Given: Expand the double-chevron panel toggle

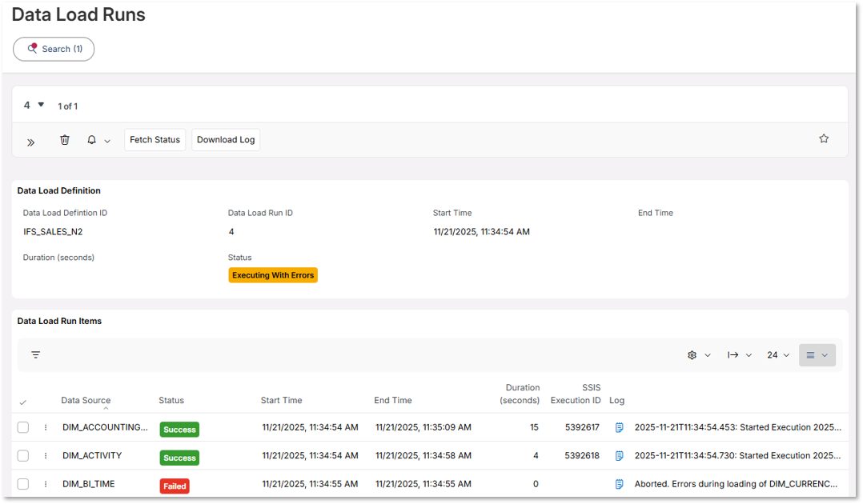Looking at the screenshot, I should (30, 142).
